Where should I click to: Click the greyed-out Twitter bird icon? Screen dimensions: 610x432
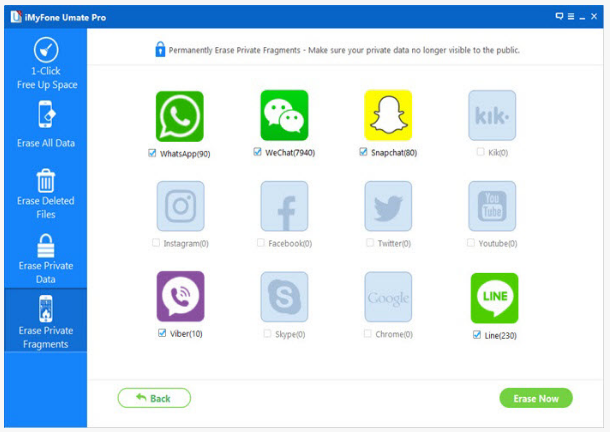(x=388, y=206)
